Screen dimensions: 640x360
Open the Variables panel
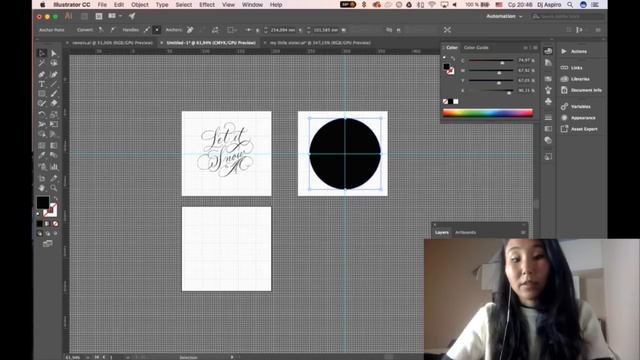tap(576, 107)
